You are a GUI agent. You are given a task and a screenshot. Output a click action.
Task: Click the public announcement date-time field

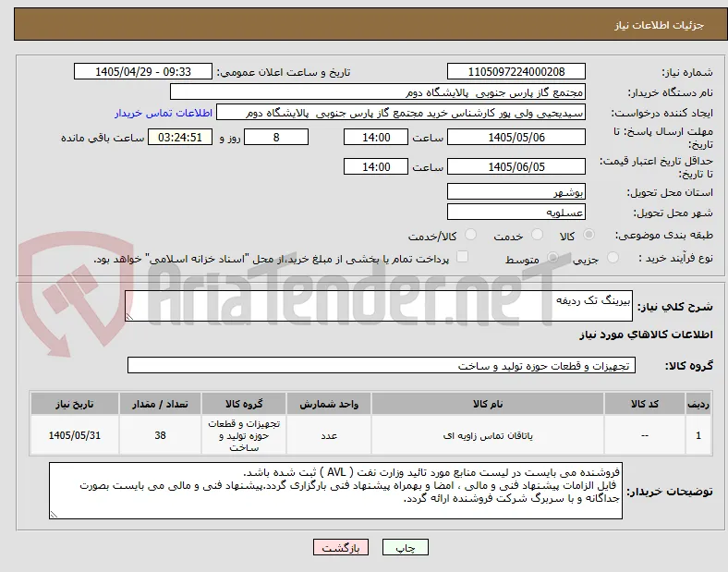[143, 71]
